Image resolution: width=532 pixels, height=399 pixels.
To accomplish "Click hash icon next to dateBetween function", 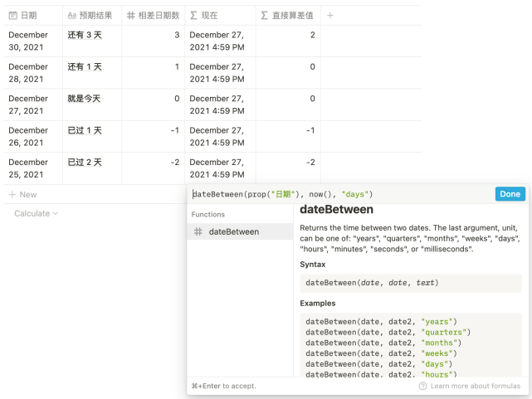I will pos(198,232).
